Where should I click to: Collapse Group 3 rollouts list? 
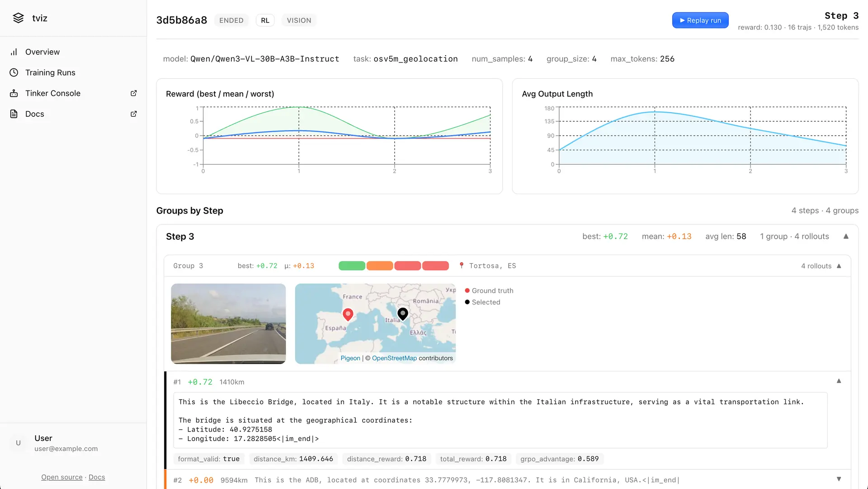pos(839,266)
